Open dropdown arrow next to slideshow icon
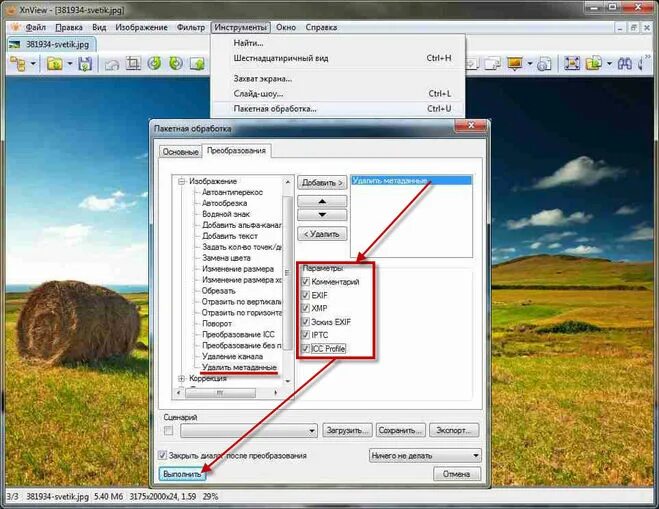 (x=530, y=64)
